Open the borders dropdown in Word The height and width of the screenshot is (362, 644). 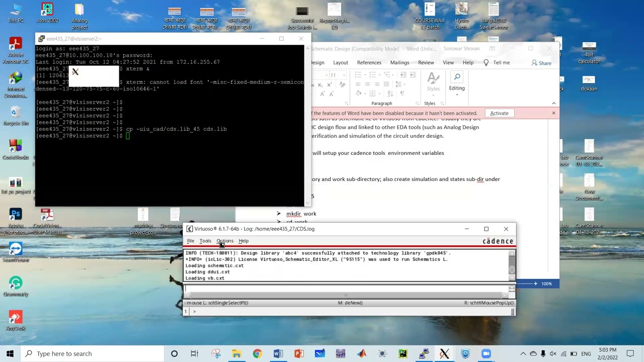coord(379,94)
